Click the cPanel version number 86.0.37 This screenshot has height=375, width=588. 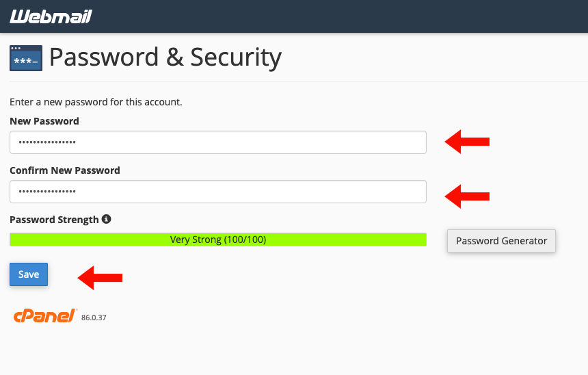pos(94,318)
